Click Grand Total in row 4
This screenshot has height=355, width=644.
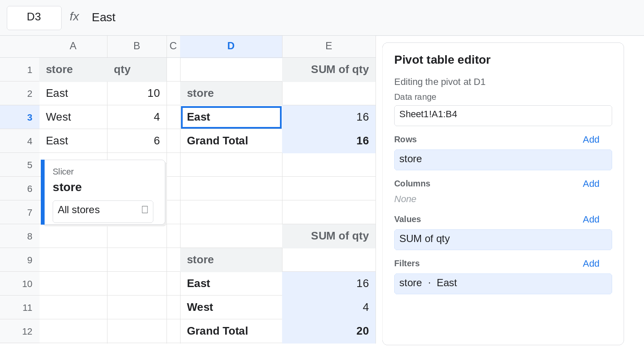pyautogui.click(x=231, y=141)
